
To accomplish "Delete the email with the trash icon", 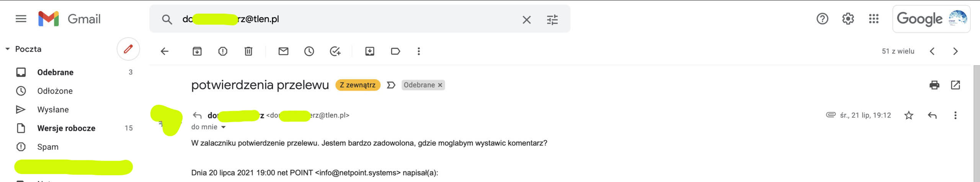I will (248, 51).
